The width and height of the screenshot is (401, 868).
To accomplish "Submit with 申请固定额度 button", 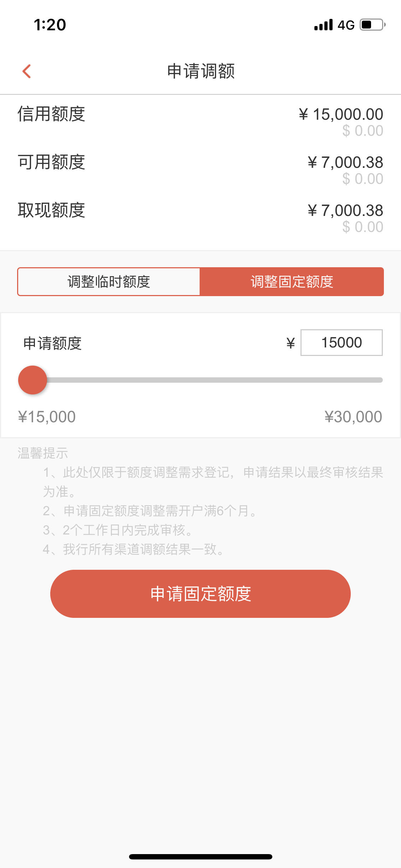I will (200, 594).
